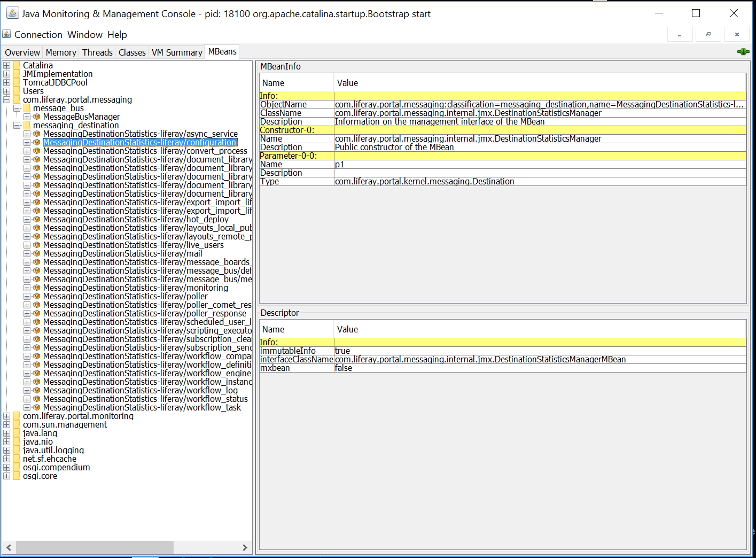756x558 pixels.
Task: Collapse the com.liferay.portal.messaging node
Action: pyautogui.click(x=6, y=99)
